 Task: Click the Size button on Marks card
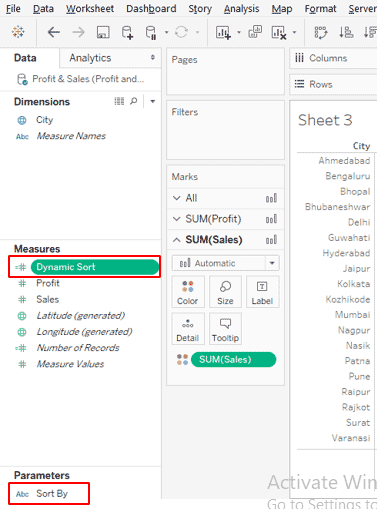click(225, 292)
